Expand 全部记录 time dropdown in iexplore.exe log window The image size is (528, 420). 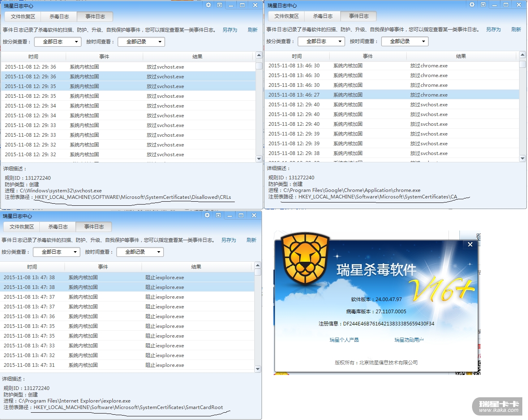(x=140, y=252)
